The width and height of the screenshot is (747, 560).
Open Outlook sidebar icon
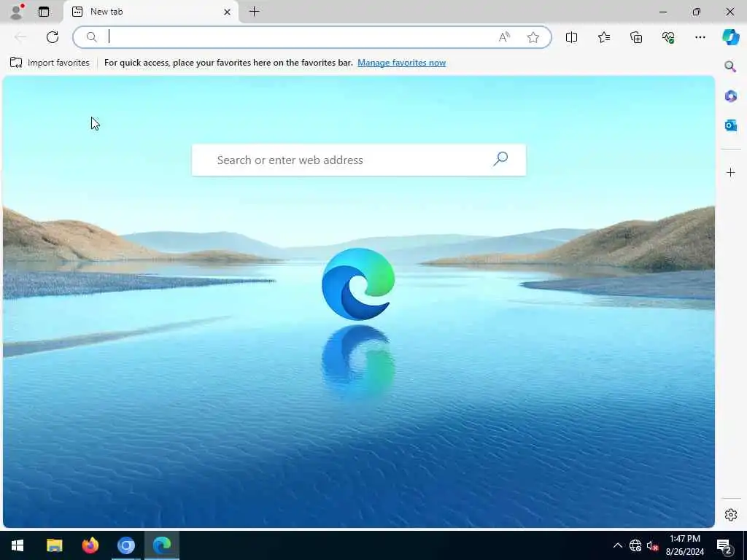(731, 125)
